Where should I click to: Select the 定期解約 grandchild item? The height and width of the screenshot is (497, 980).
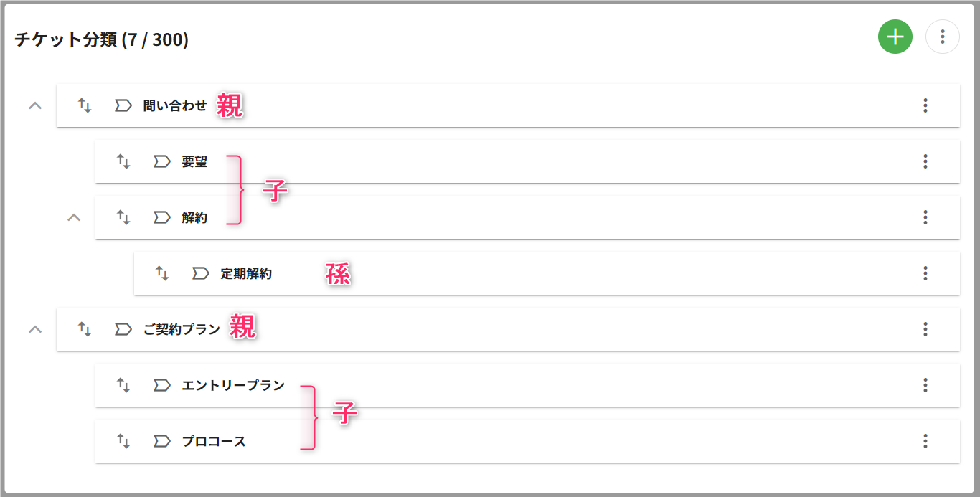[x=547, y=273]
